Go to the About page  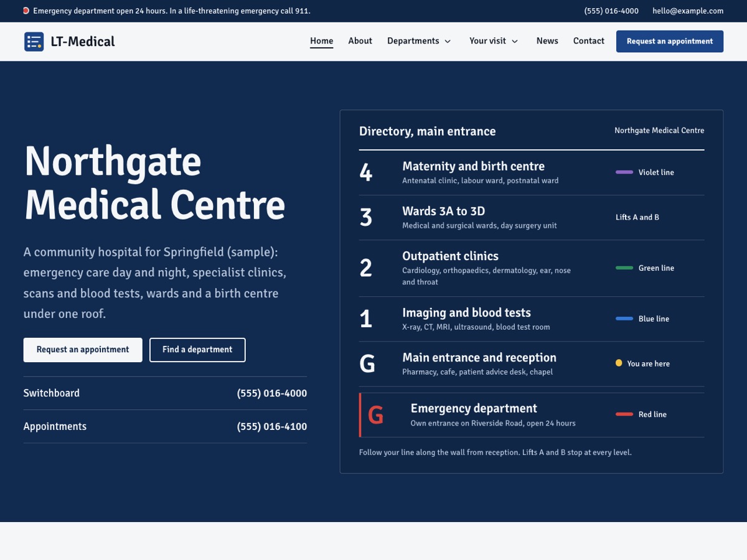coord(360,41)
